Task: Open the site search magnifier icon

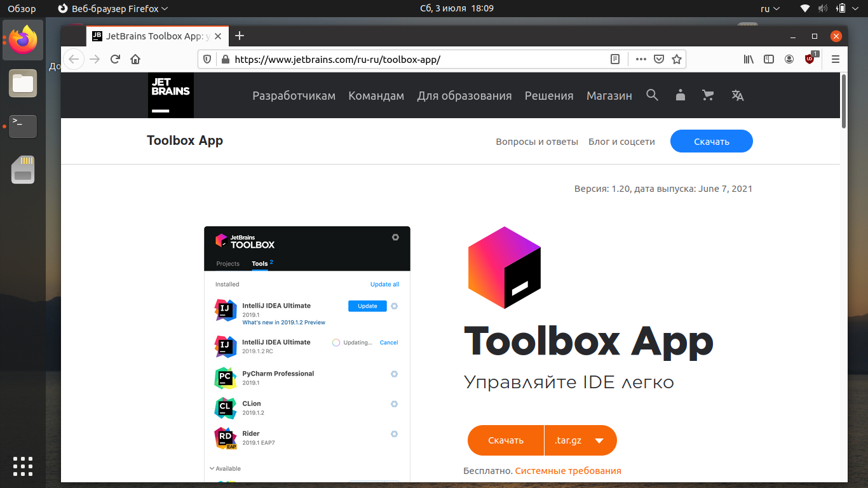Action: tap(652, 95)
